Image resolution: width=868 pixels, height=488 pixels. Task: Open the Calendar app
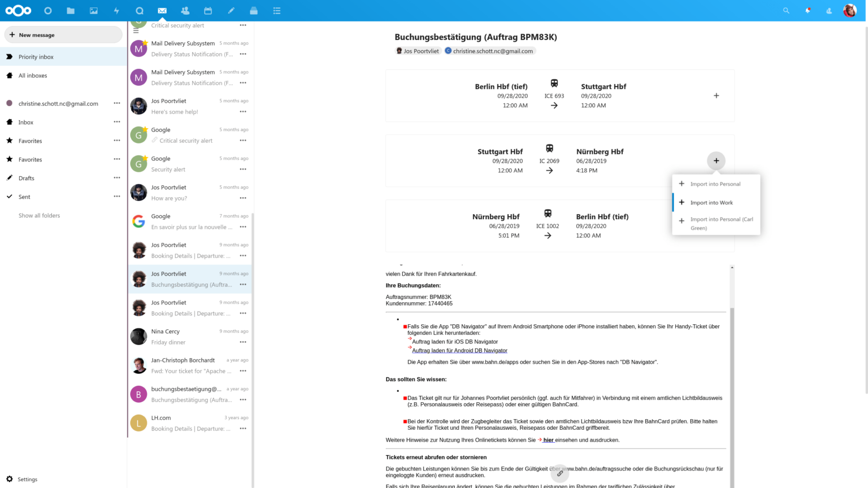(x=208, y=10)
